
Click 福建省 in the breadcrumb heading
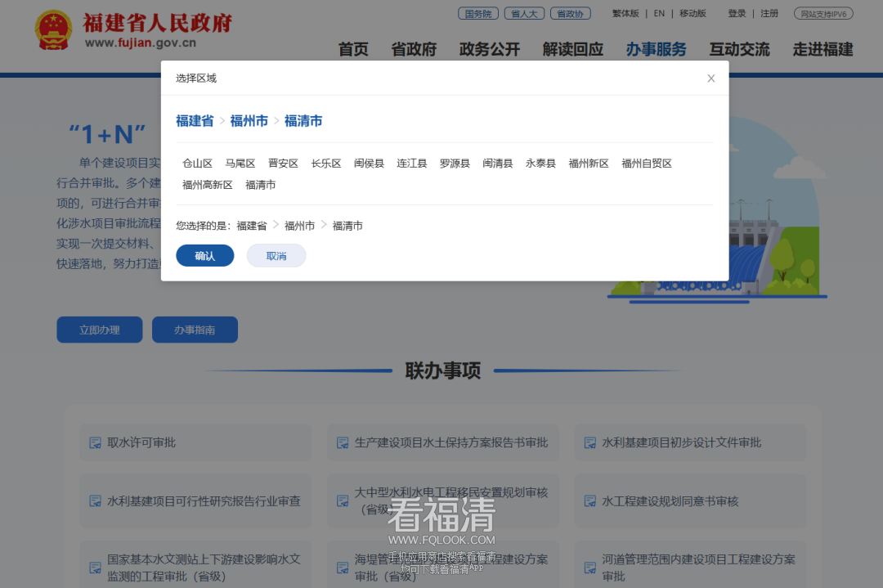click(x=195, y=121)
